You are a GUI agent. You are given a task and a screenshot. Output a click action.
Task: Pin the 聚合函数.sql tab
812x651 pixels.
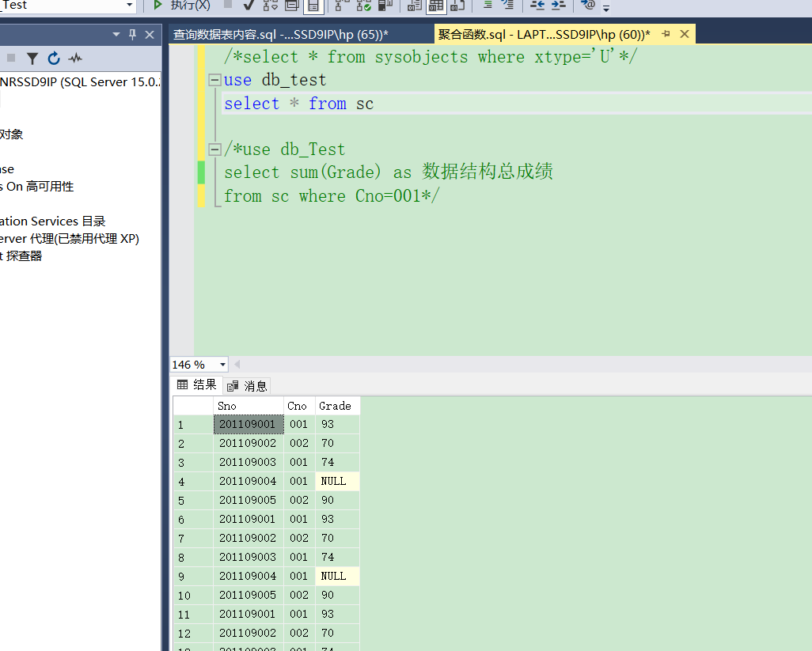coord(666,34)
